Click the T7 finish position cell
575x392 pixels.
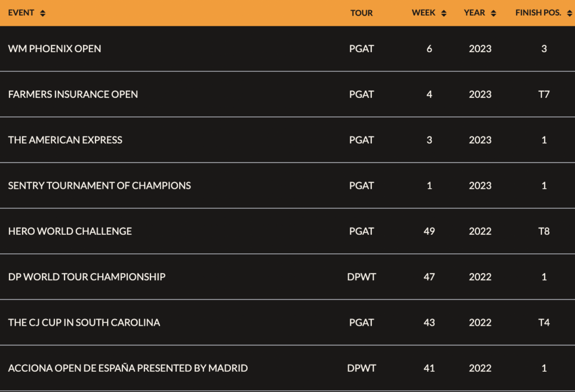tap(544, 94)
